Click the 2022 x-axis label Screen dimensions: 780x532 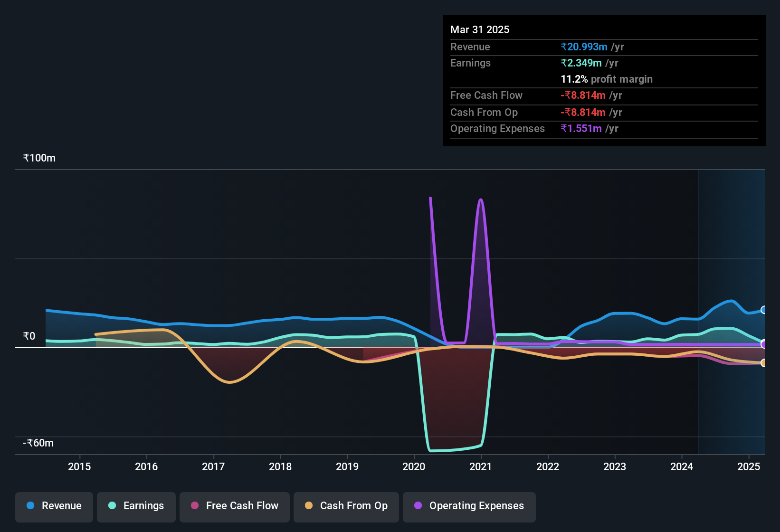548,467
